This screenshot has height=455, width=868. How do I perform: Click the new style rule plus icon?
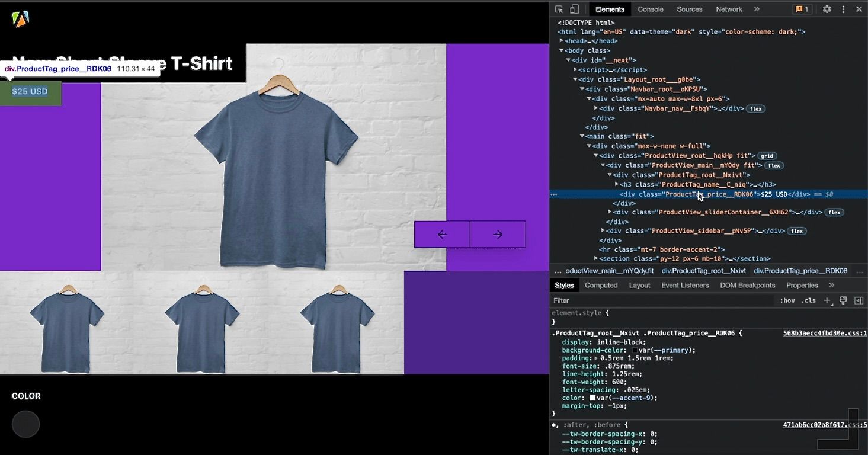tap(827, 300)
